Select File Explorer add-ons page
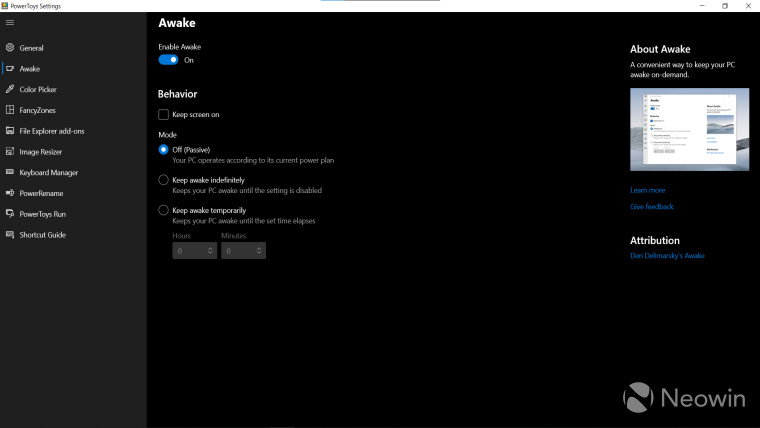The height and width of the screenshot is (428, 760). coord(73,131)
